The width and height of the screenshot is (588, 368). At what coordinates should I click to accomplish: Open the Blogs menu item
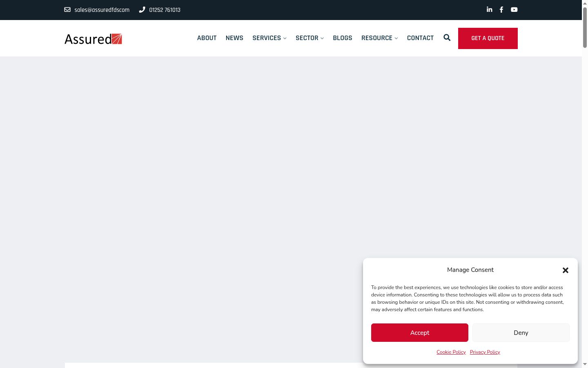[343, 38]
